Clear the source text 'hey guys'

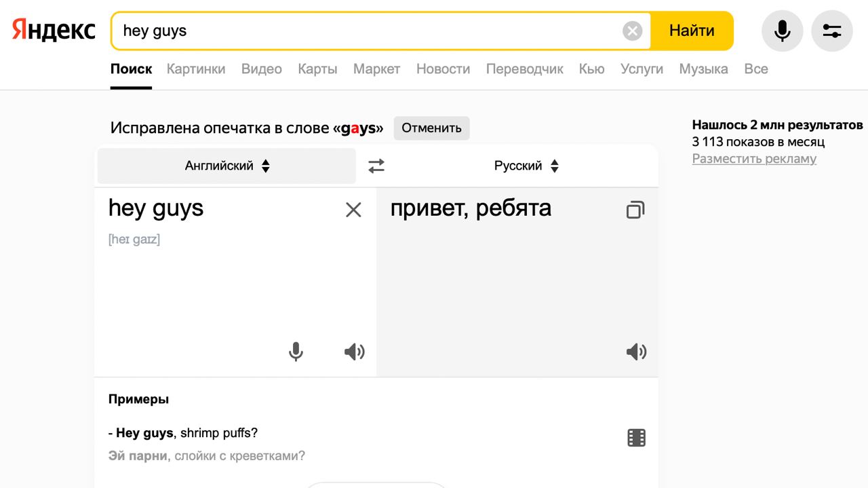pos(353,210)
